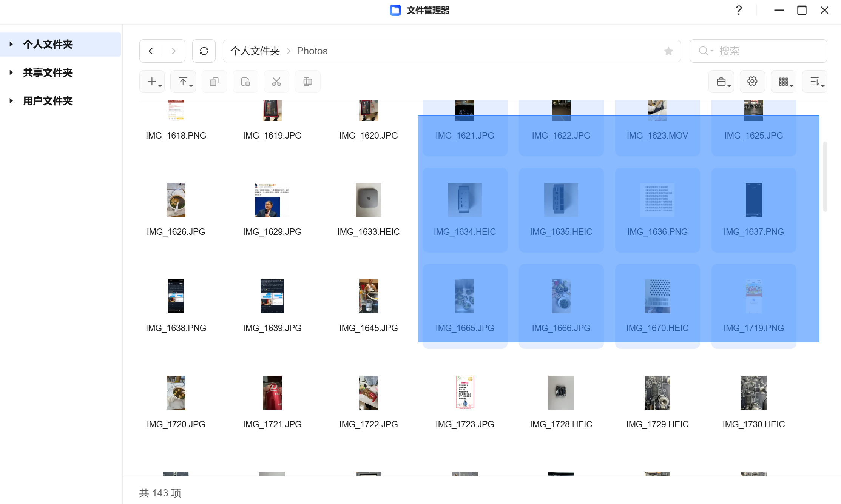The image size is (841, 504).
Task: Click the IMG_1621.JPG file name
Action: 465,136
